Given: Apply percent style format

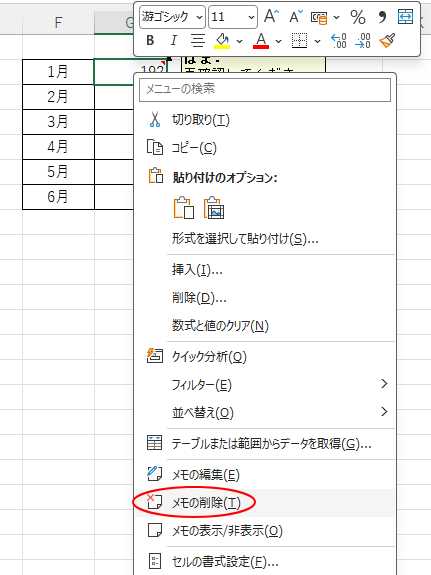Looking at the screenshot, I should pyautogui.click(x=358, y=17).
